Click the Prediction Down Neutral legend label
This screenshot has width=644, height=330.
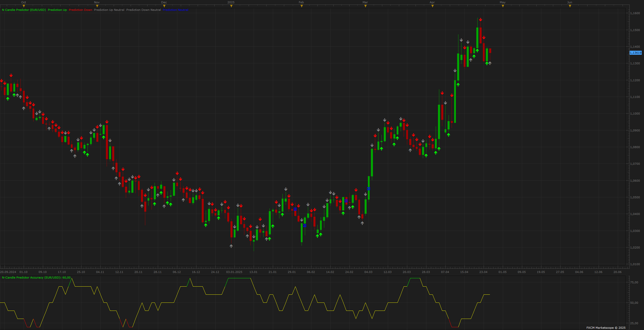[143, 10]
